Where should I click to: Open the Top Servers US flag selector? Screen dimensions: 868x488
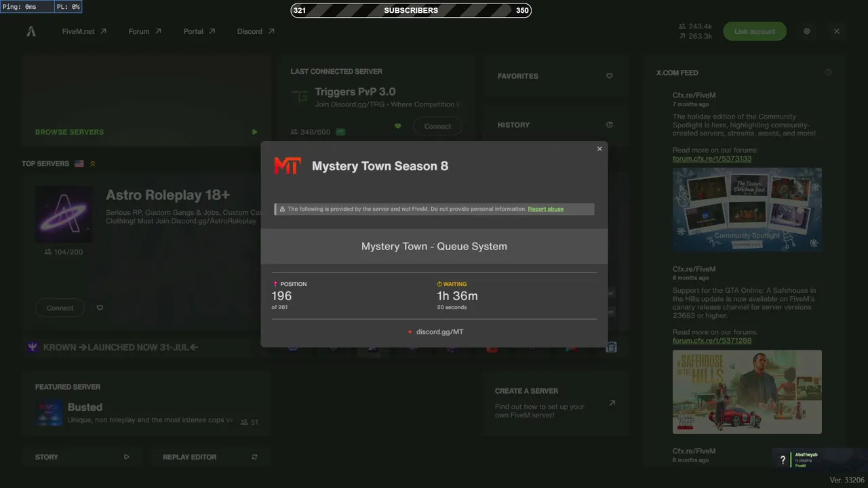point(79,163)
